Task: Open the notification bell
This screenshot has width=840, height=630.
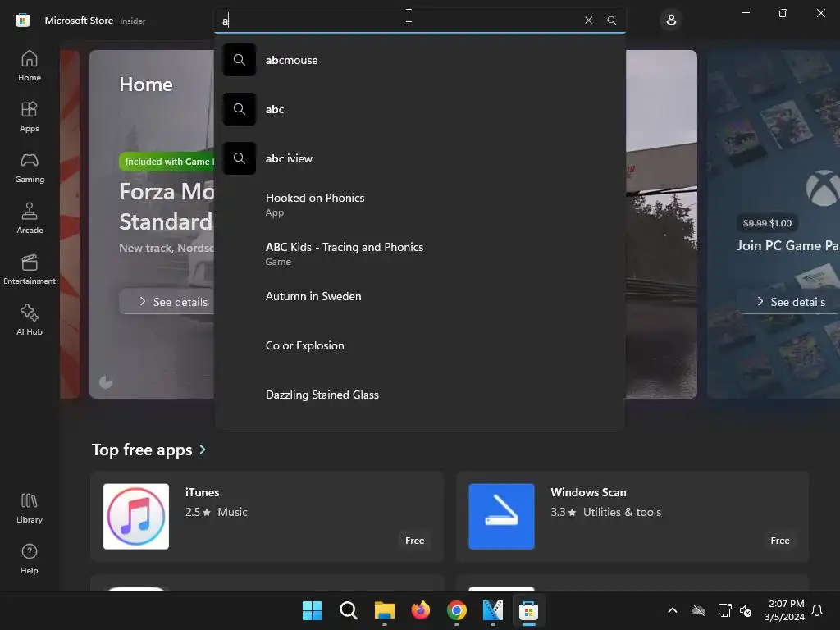Action: click(x=817, y=610)
